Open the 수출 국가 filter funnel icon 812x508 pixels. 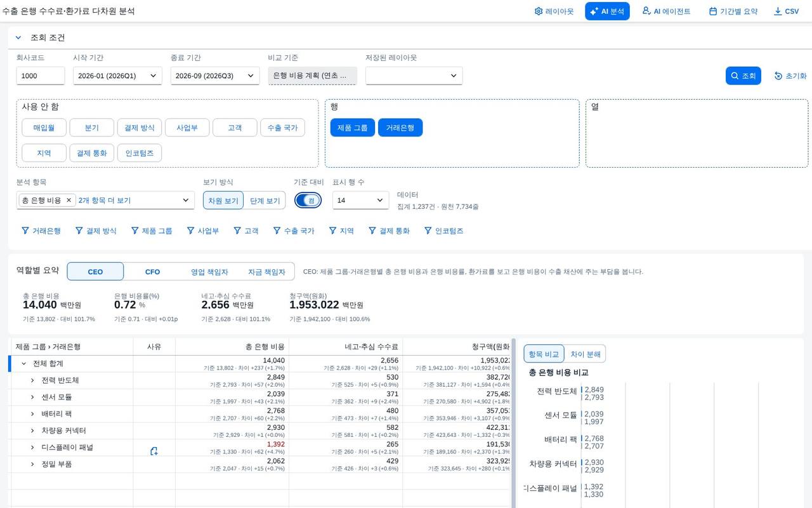click(x=277, y=231)
